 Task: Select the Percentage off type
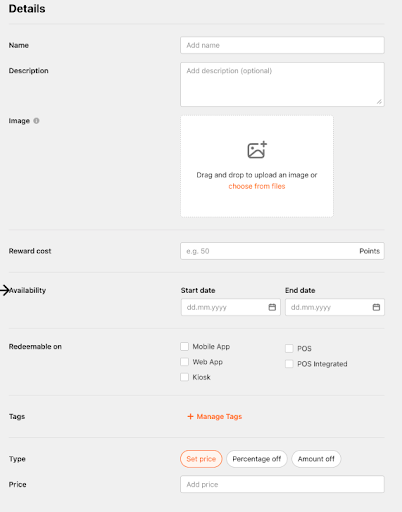coord(257,459)
